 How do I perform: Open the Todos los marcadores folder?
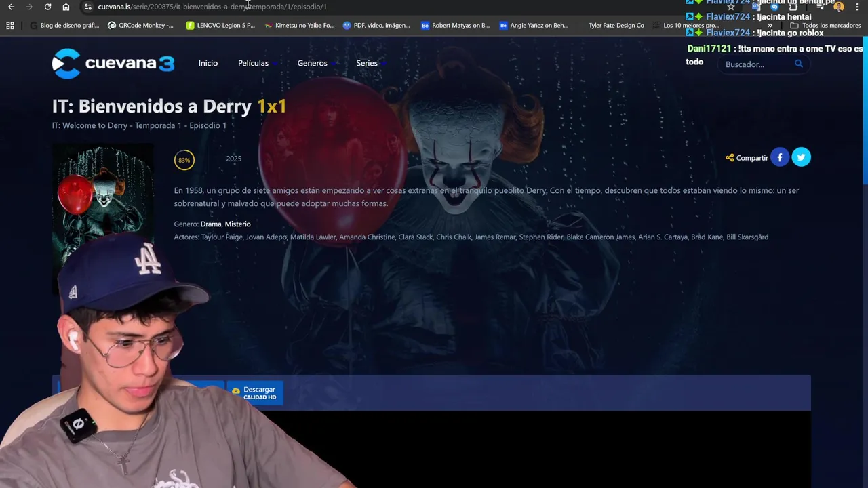[x=825, y=26]
